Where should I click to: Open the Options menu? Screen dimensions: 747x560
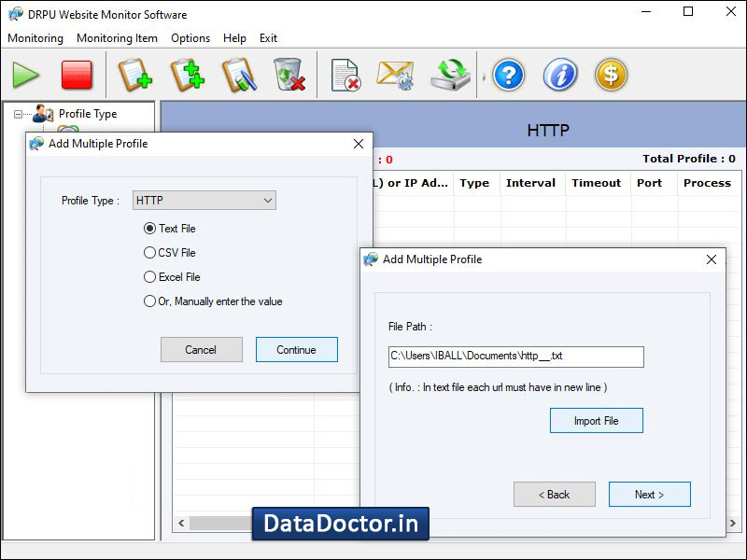tap(190, 38)
